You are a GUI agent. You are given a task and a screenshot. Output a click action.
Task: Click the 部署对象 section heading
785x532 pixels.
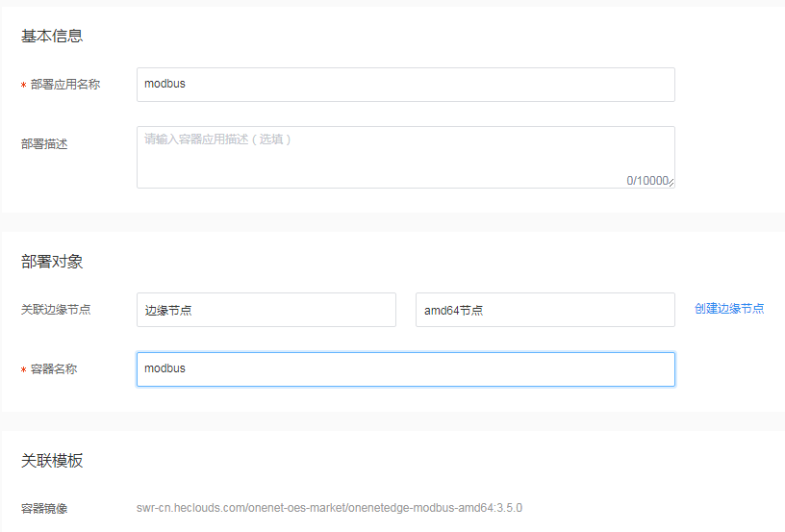(x=52, y=262)
